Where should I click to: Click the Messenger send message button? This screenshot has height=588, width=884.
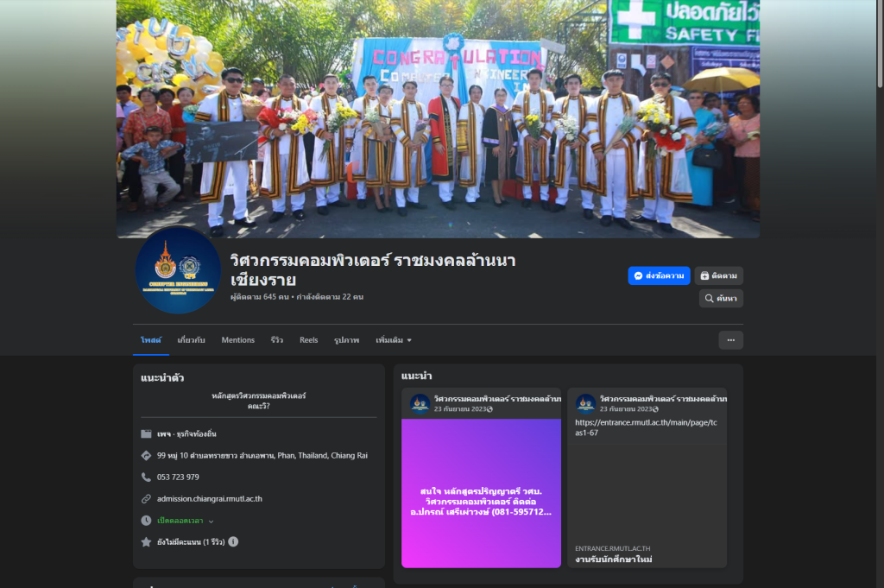(659, 275)
